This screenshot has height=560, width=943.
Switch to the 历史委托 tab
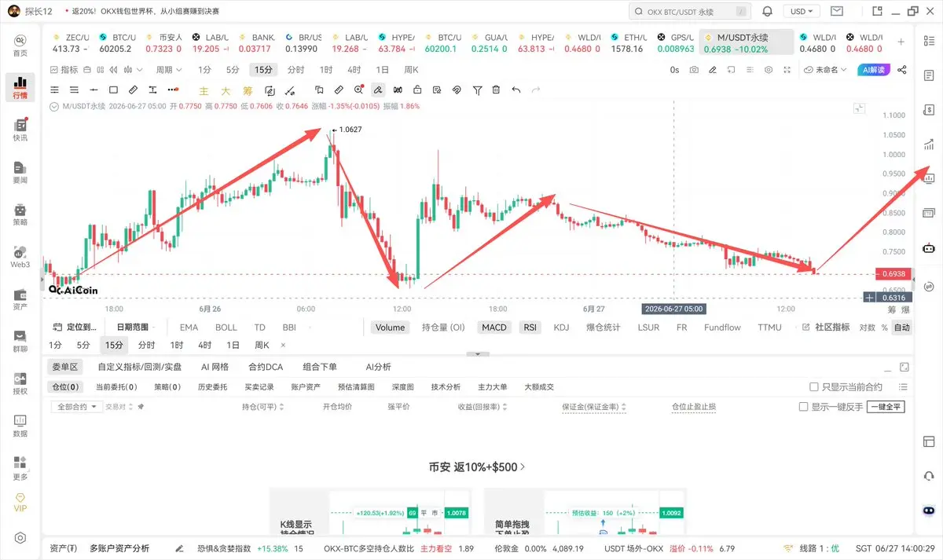coord(212,387)
